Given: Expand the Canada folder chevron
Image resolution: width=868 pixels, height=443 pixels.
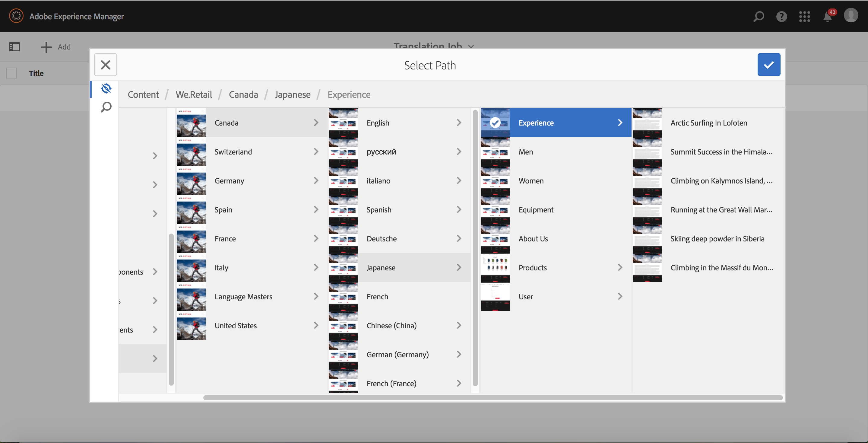Looking at the screenshot, I should click(316, 123).
